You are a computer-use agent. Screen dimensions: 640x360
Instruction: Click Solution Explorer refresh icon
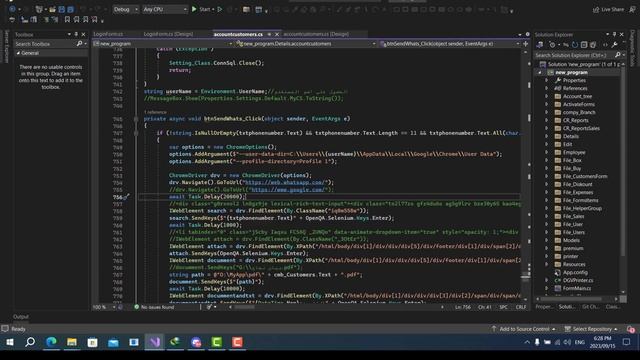click(575, 44)
